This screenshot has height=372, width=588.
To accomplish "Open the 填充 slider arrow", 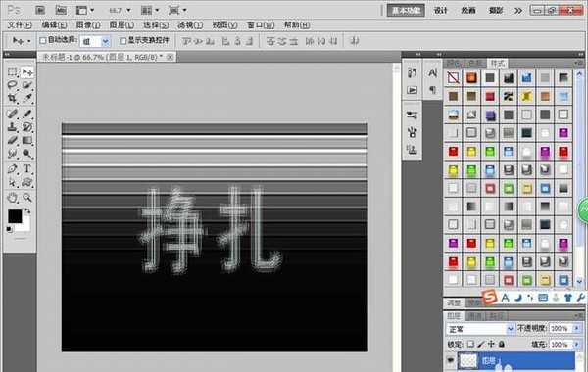I will point(577,344).
